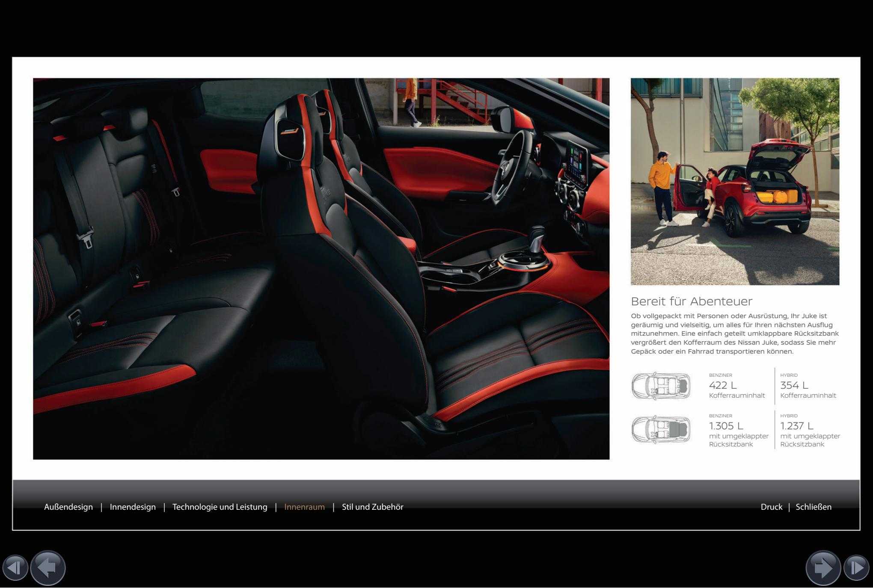Go to previous page with the left arrow button
Screen dimensions: 873x588
pyautogui.click(x=48, y=568)
